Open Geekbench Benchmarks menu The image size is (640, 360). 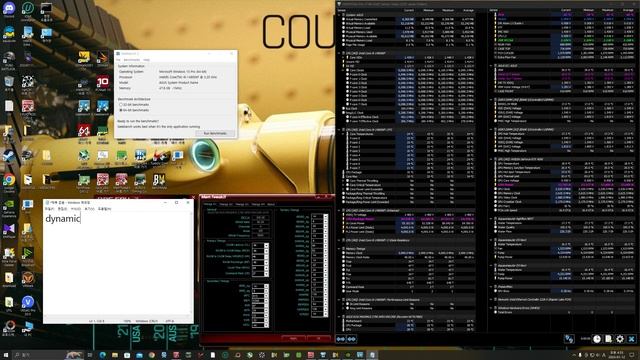131,60
